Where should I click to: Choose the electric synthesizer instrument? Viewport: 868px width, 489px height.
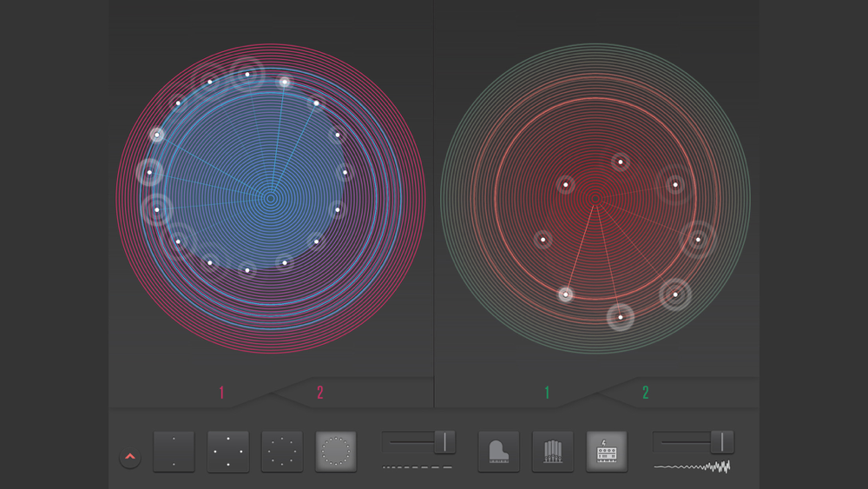point(607,452)
